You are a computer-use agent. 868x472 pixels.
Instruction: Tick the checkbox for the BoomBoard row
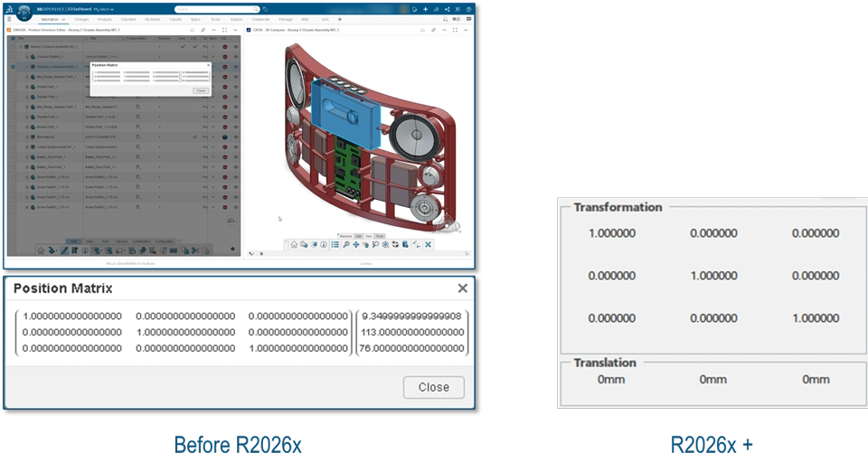(13, 137)
